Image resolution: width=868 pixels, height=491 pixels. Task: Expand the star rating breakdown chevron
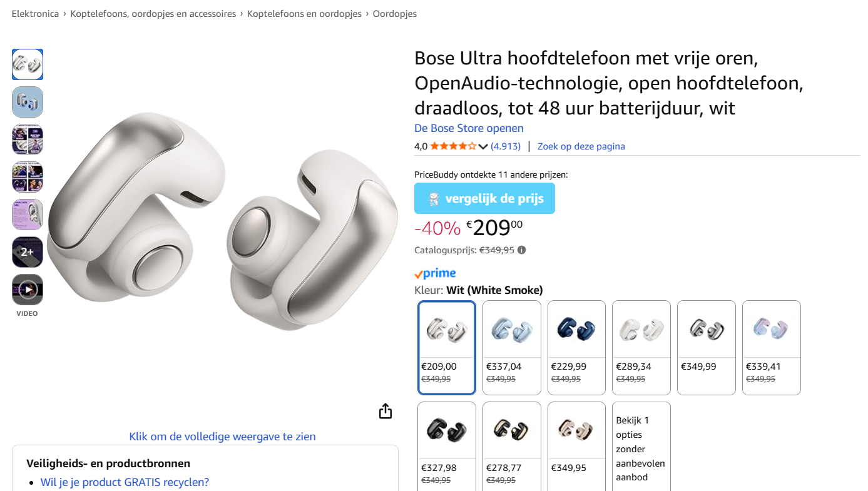[x=483, y=146]
